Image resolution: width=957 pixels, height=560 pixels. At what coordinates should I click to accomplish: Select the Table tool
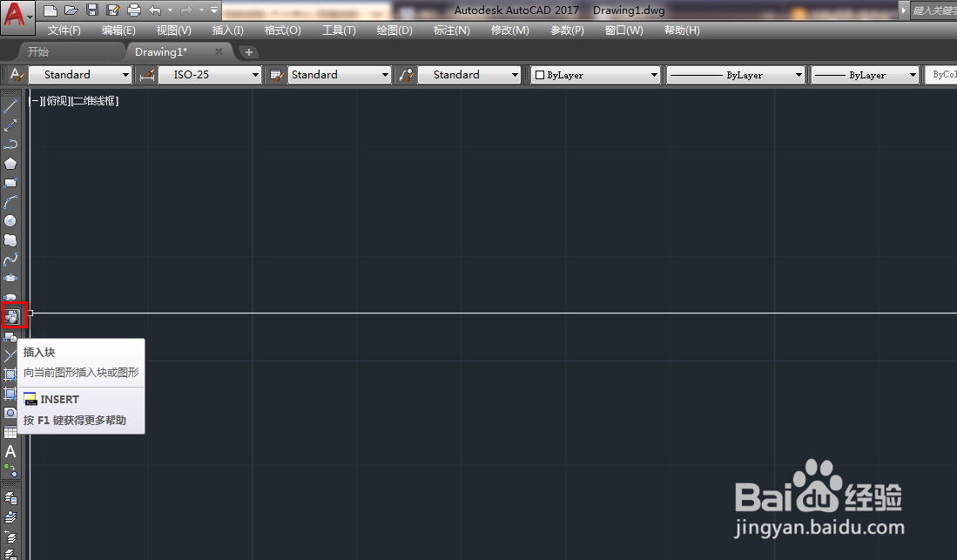(x=10, y=432)
